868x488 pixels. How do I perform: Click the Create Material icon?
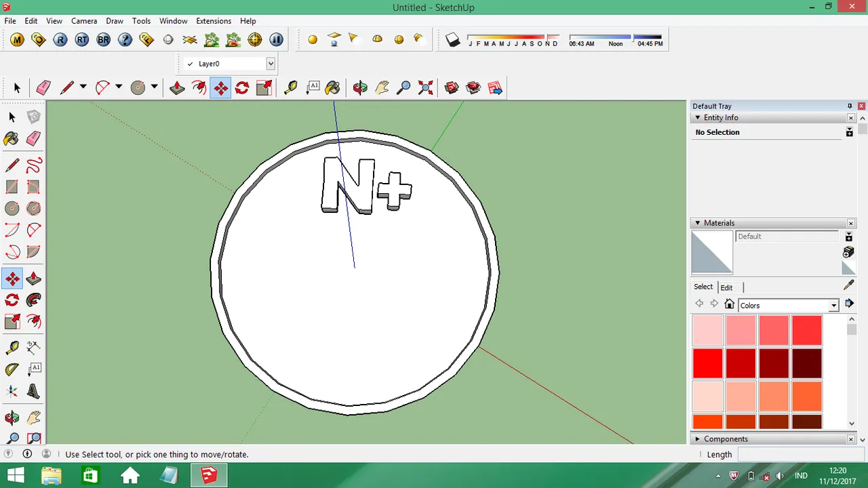point(848,252)
